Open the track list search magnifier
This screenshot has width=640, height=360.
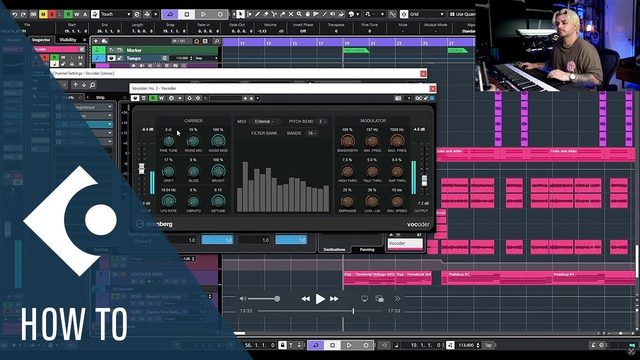pos(216,41)
